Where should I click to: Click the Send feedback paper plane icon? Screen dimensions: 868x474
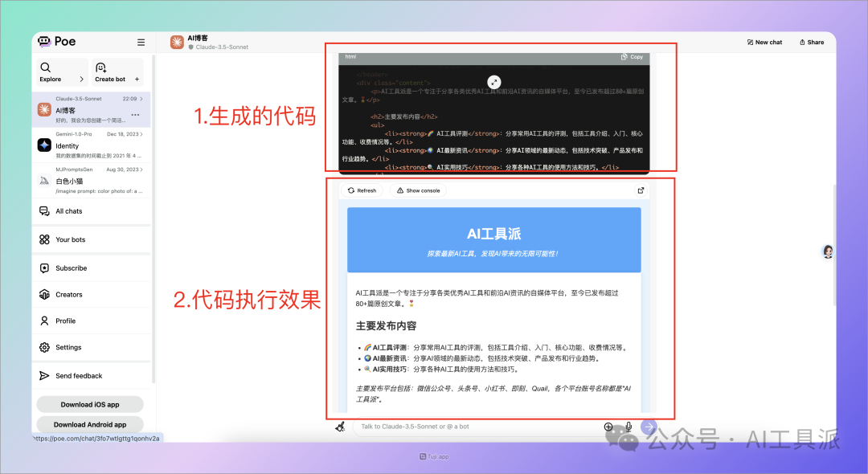tap(44, 375)
